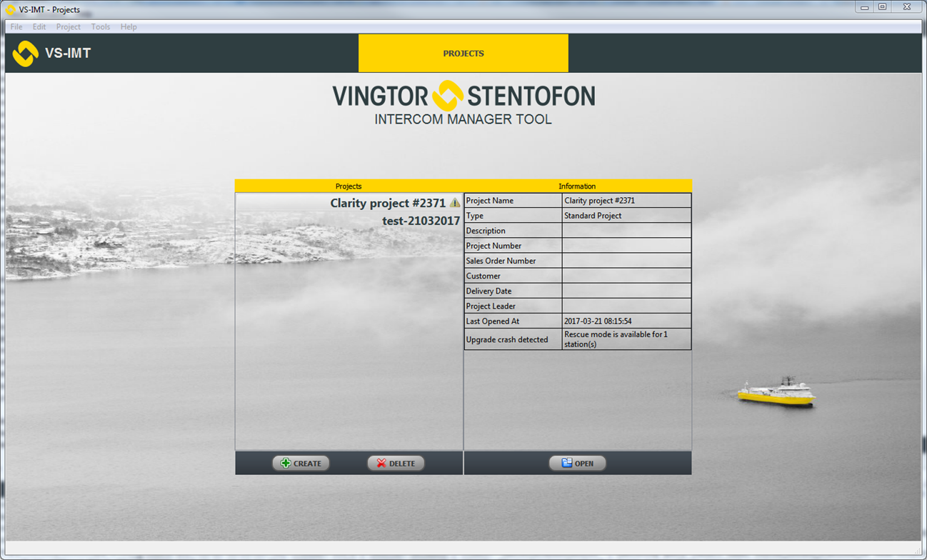
Task: Close the VS-IMT window
Action: click(x=907, y=7)
